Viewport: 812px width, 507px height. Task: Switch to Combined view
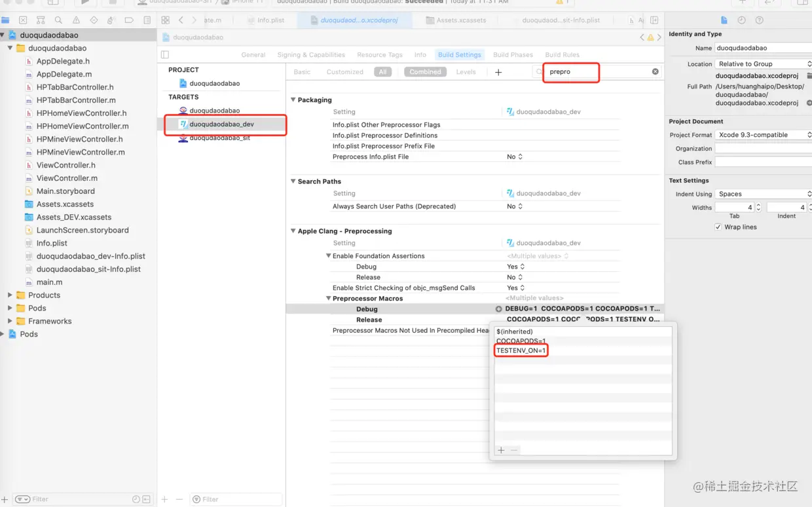click(425, 72)
